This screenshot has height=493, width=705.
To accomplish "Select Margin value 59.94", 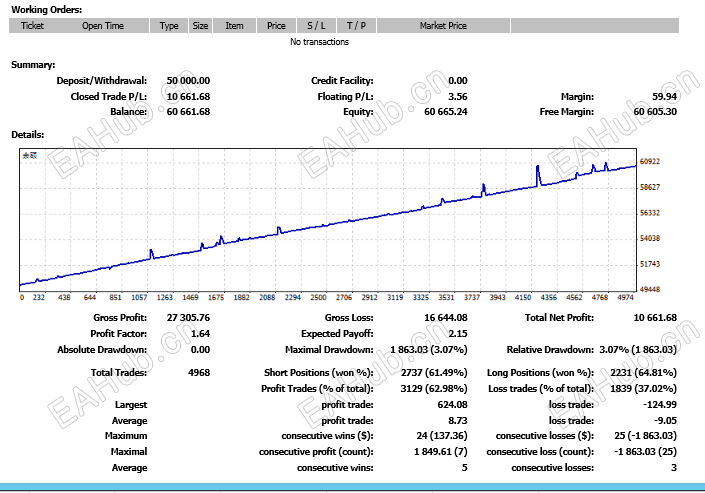I will 665,96.
